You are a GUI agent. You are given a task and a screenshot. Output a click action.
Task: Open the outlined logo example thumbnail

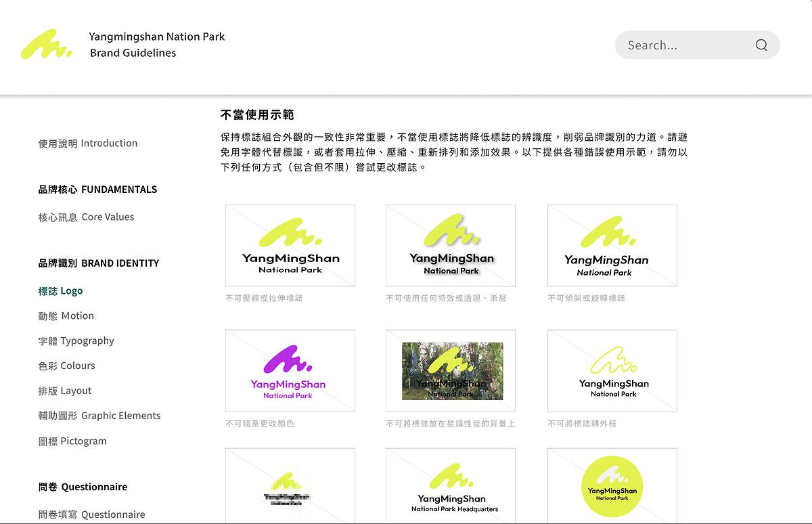coord(612,370)
